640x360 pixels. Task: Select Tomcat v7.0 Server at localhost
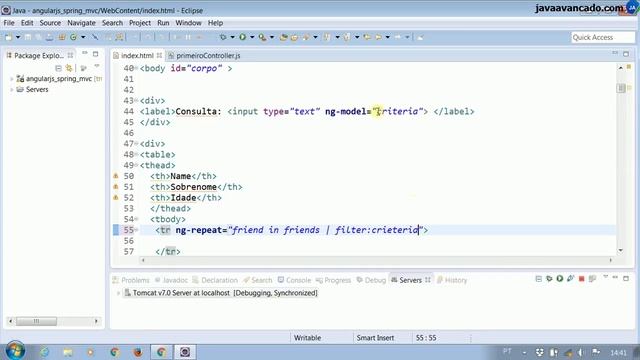[220, 293]
